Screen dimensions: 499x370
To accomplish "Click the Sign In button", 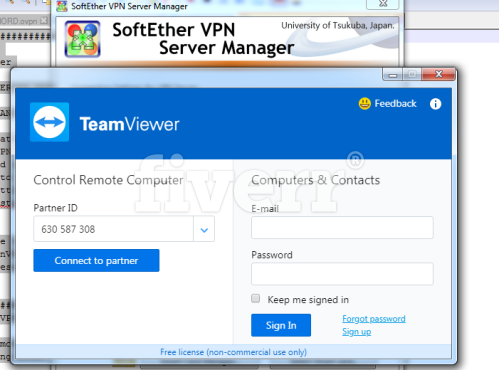I will (x=281, y=325).
